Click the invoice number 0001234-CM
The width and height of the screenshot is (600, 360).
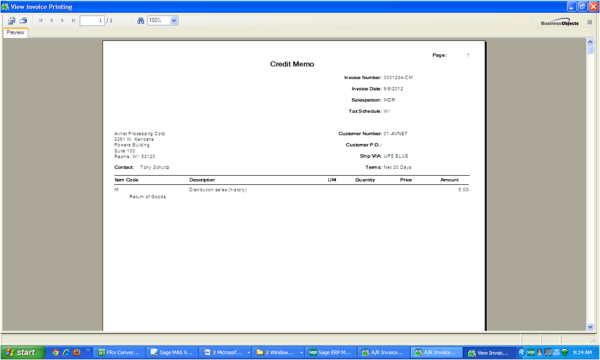click(398, 78)
